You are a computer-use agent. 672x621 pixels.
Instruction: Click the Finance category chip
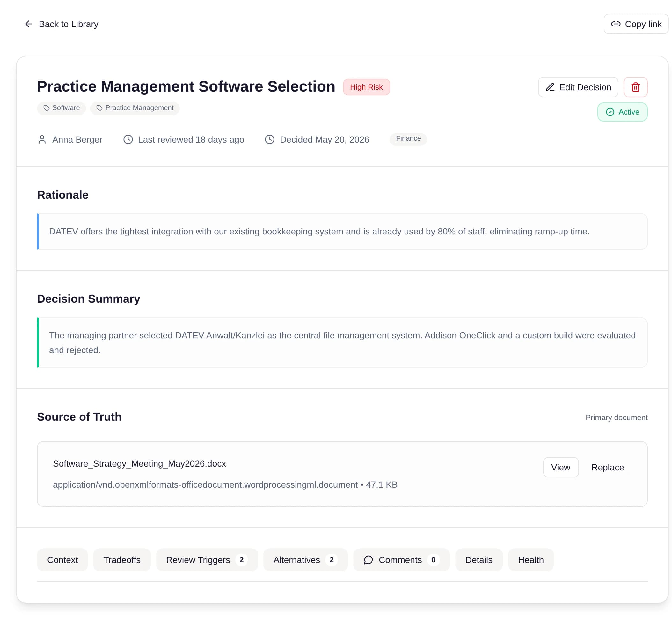click(x=408, y=139)
